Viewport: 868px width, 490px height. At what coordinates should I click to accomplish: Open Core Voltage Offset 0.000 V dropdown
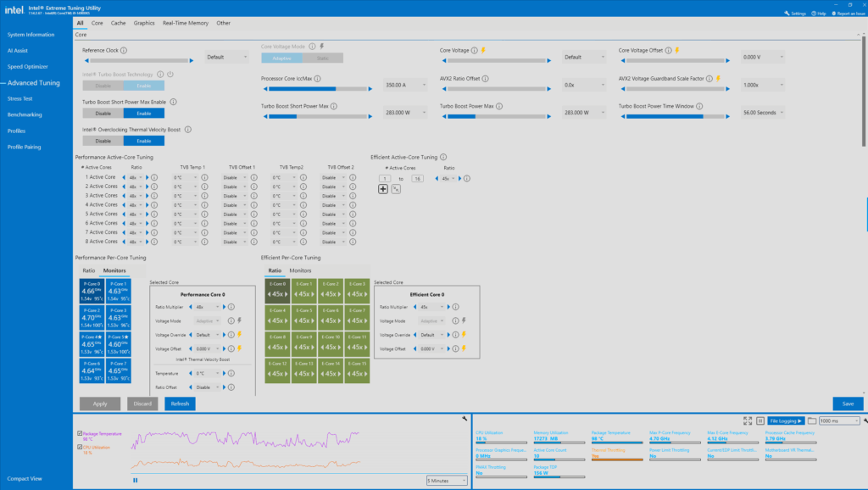coord(764,57)
